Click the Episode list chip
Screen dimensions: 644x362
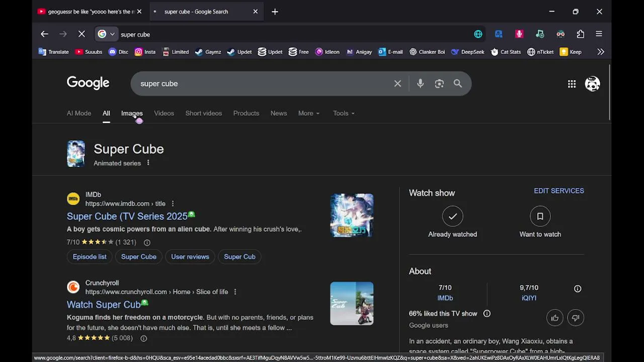point(90,256)
